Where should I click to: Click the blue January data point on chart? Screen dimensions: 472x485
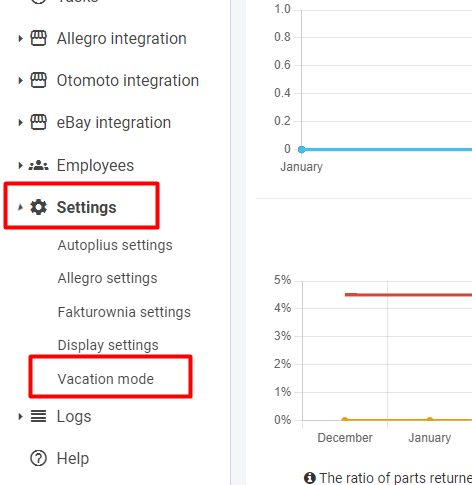(302, 150)
